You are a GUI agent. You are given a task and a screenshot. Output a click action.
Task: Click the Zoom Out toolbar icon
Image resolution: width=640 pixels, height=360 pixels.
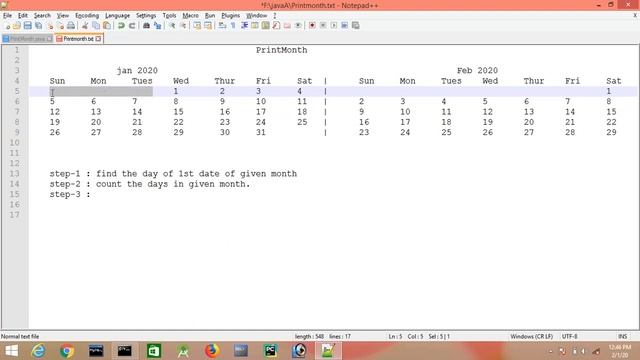coord(183,26)
